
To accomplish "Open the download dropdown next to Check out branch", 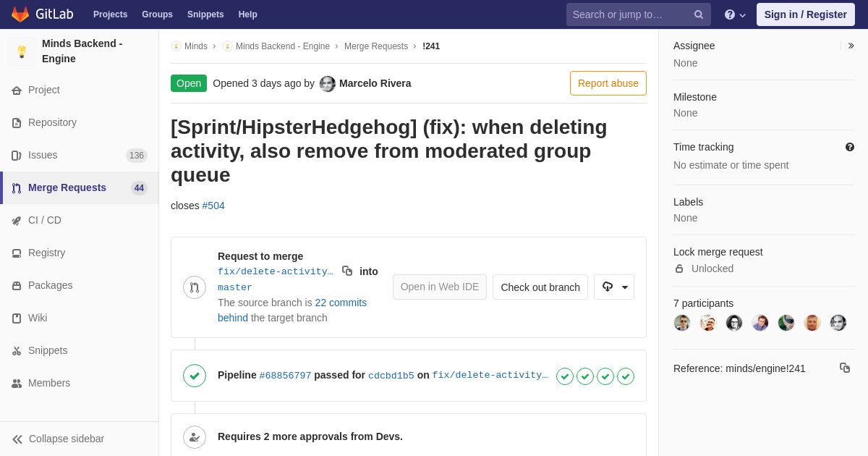I will (x=614, y=287).
